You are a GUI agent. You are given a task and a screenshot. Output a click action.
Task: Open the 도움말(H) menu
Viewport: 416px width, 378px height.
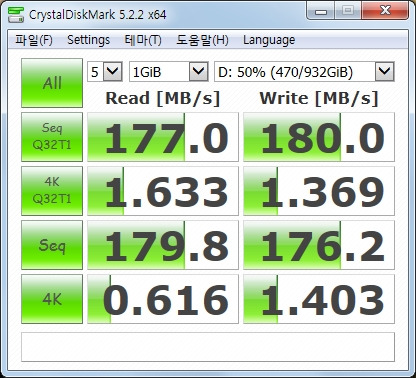[x=202, y=40]
